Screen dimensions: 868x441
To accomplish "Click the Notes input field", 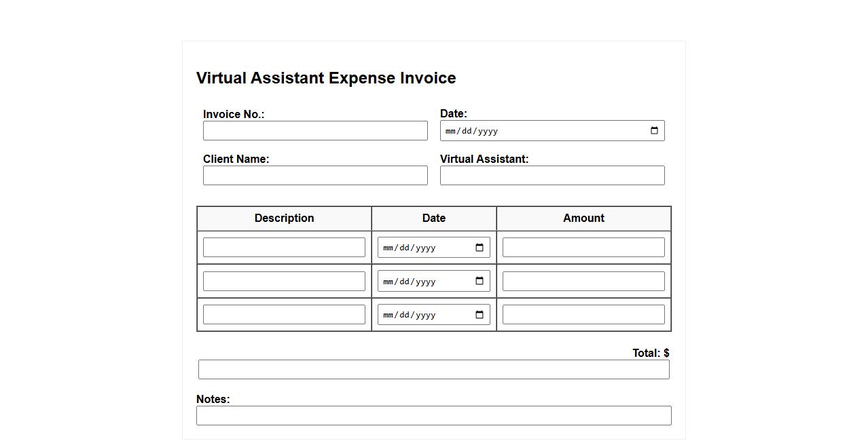I will [x=433, y=416].
